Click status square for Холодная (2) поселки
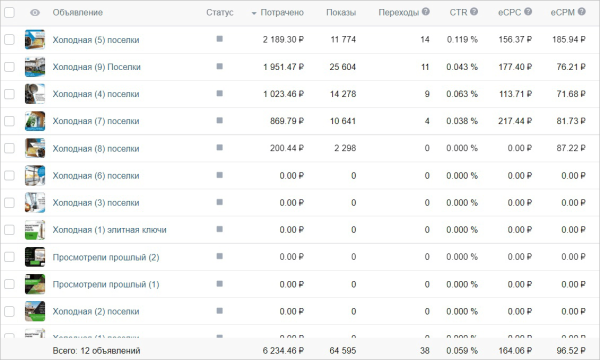Screen dimensions: 600x360 coord(220,311)
